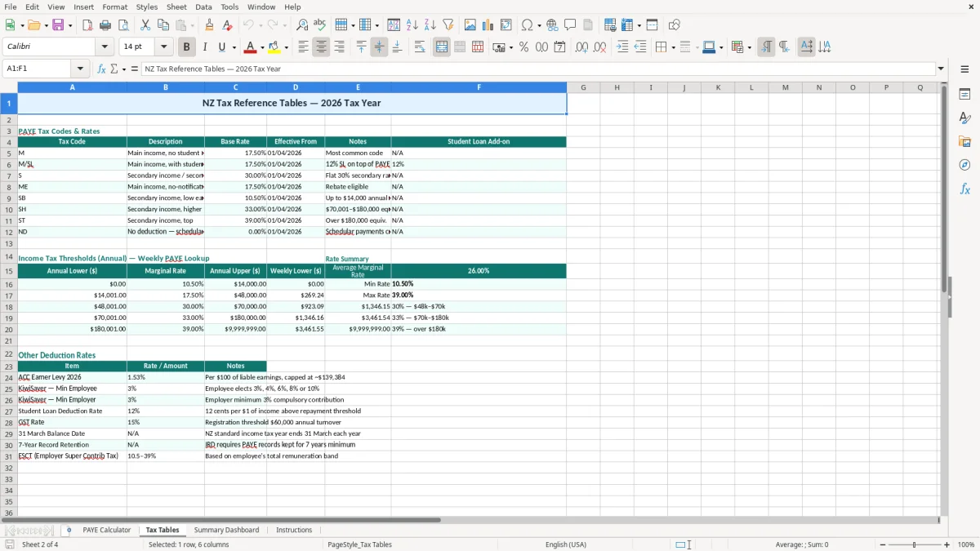Clear direct formatting with eraser icon
The image size is (980, 551).
227,25
